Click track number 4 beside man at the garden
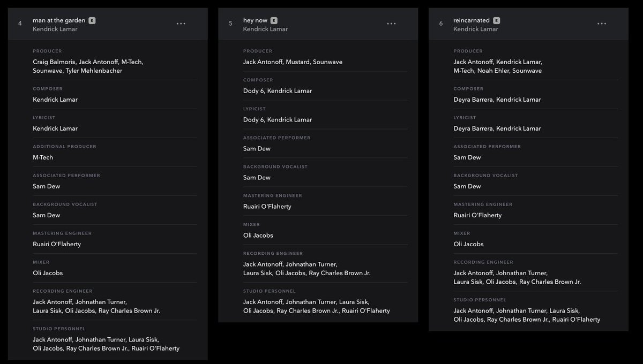Image resolution: width=643 pixels, height=364 pixels. tap(20, 24)
